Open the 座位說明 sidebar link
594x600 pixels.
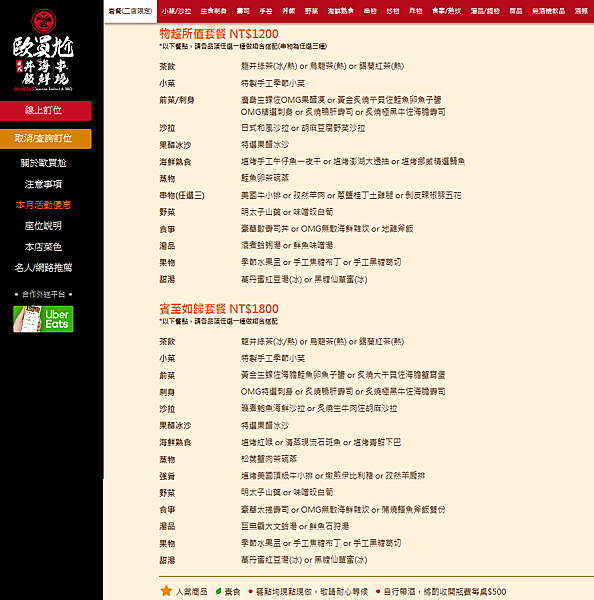click(x=43, y=226)
